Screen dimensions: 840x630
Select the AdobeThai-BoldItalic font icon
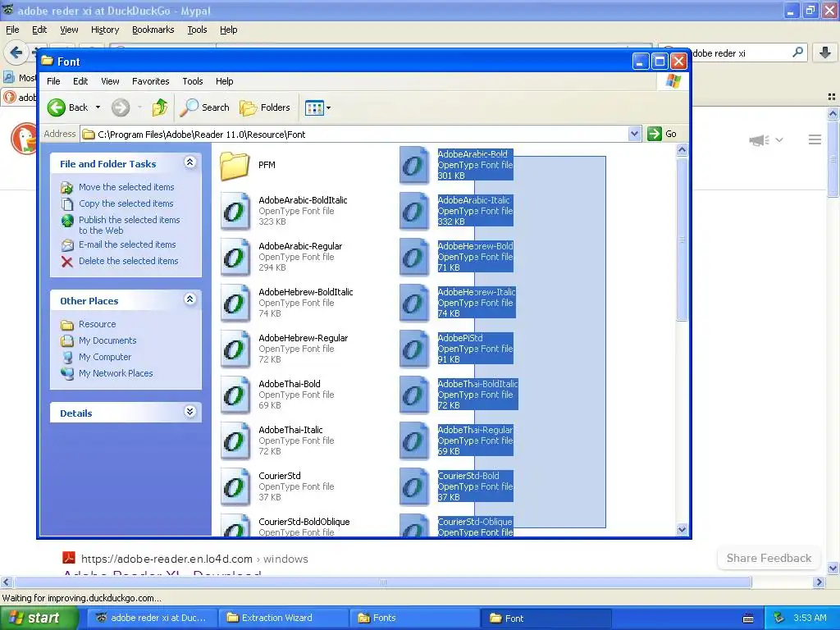coord(414,395)
